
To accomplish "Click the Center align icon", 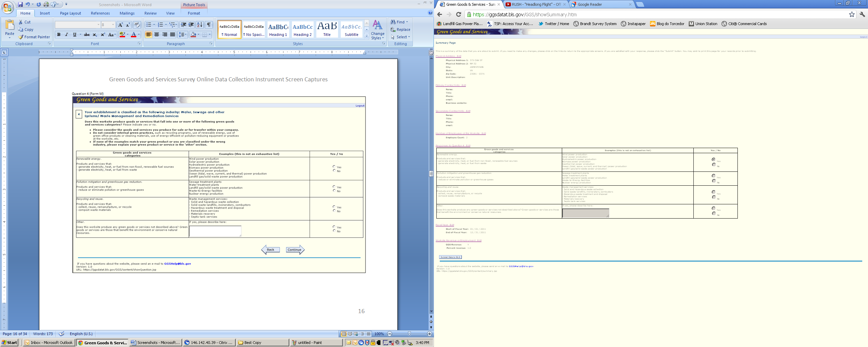I will (x=157, y=35).
